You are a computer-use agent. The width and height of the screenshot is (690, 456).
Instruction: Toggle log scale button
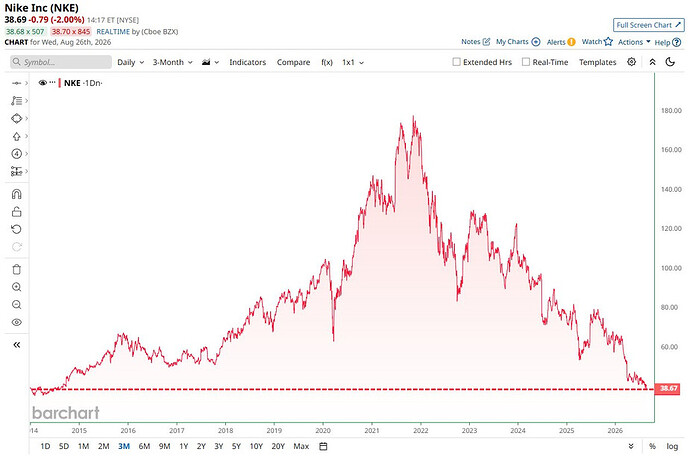coord(672,446)
